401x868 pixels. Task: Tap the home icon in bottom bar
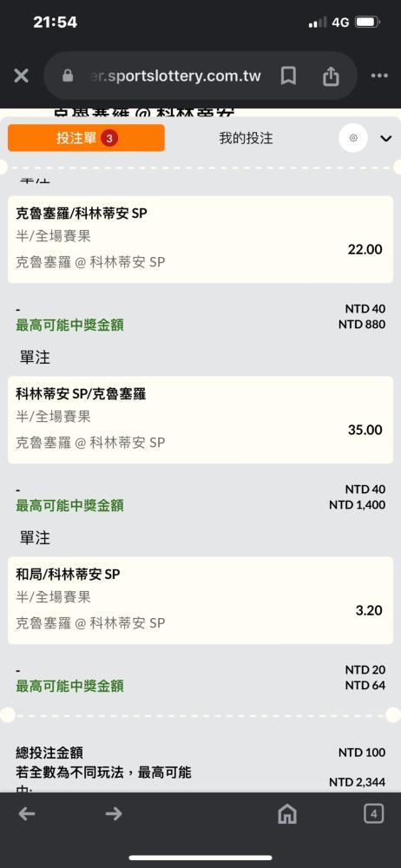287,814
